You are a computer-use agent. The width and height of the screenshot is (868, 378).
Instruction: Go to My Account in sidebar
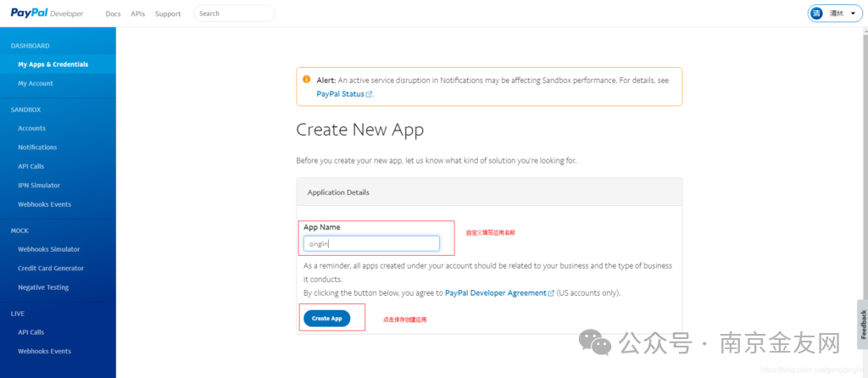pos(36,84)
